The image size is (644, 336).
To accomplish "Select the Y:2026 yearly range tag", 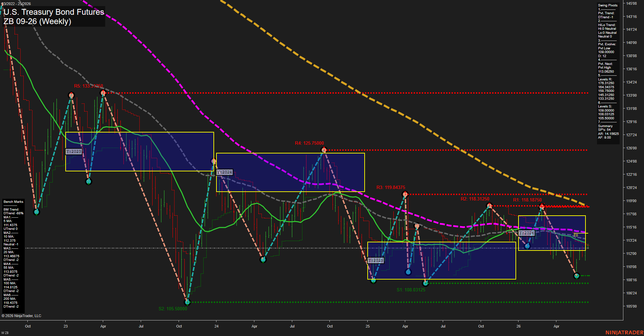I will coord(527,233).
